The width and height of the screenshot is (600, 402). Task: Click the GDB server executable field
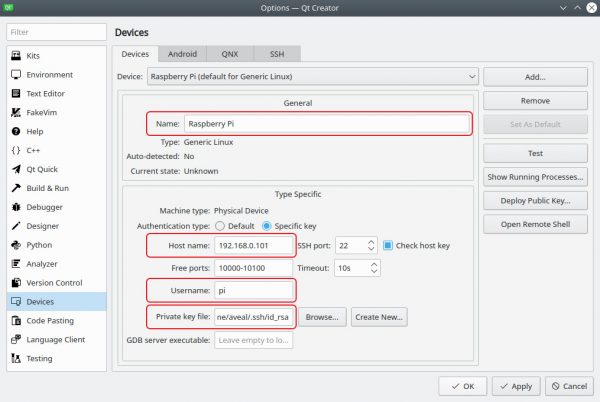[x=253, y=340]
